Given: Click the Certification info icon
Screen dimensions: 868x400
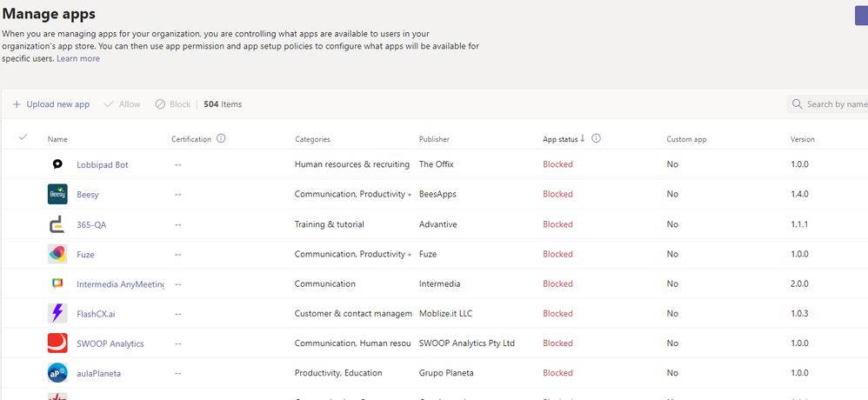Looking at the screenshot, I should (x=221, y=138).
